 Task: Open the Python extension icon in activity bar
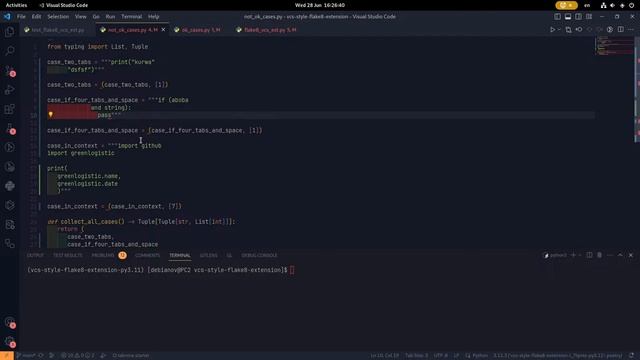pos(9,186)
